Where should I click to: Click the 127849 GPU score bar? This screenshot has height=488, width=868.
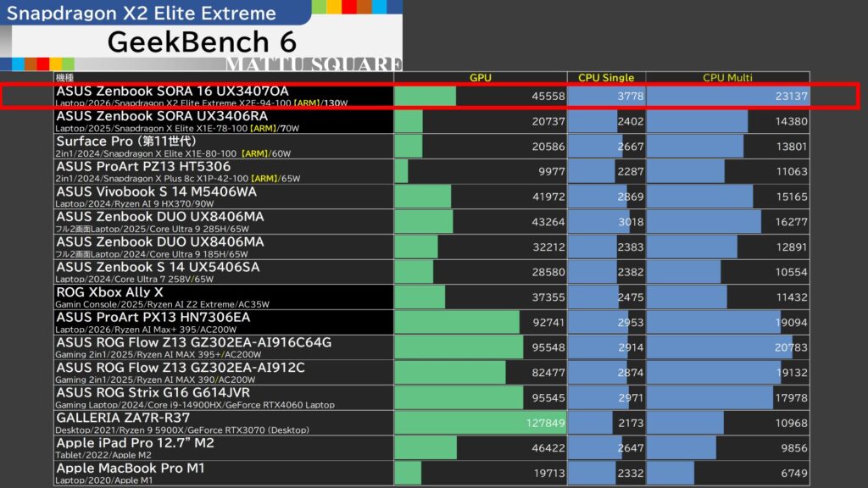(480, 423)
